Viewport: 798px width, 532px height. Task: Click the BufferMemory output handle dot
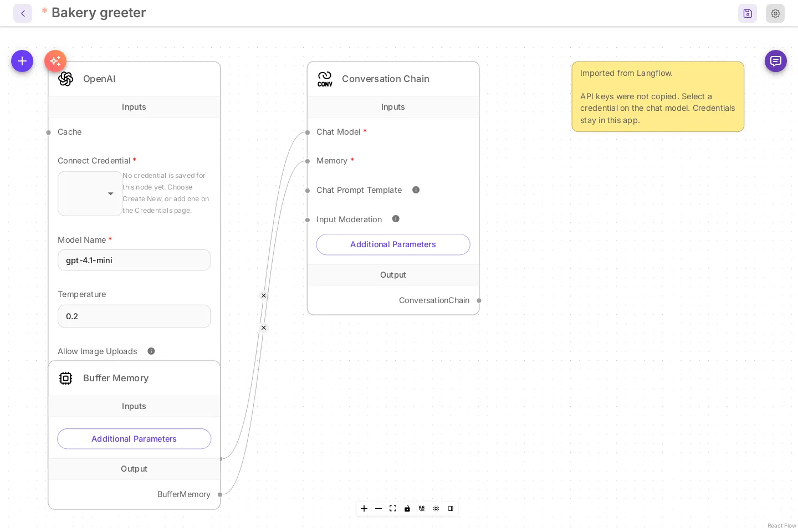220,494
